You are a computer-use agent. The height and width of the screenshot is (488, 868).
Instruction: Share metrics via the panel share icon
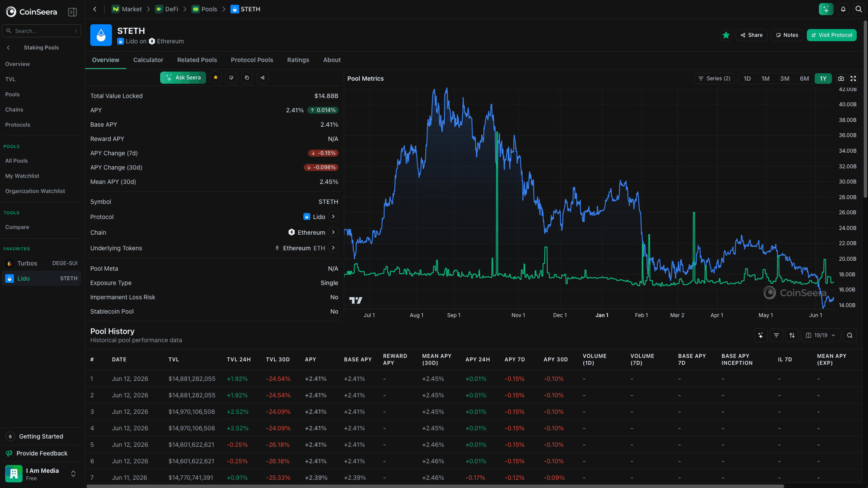[263, 78]
